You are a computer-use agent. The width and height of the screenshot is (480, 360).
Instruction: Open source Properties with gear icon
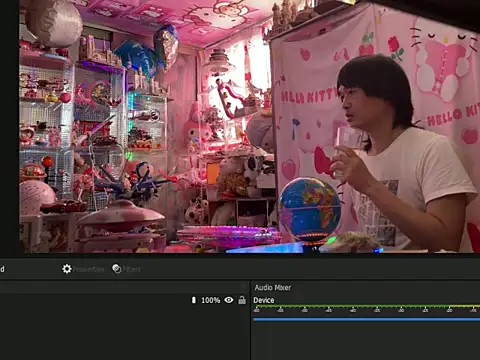pos(83,269)
